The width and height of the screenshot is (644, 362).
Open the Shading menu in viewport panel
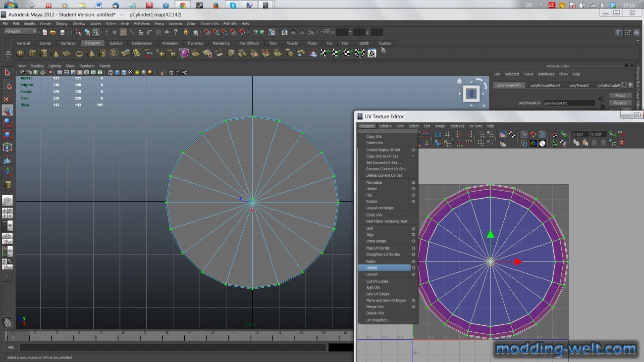click(x=37, y=66)
